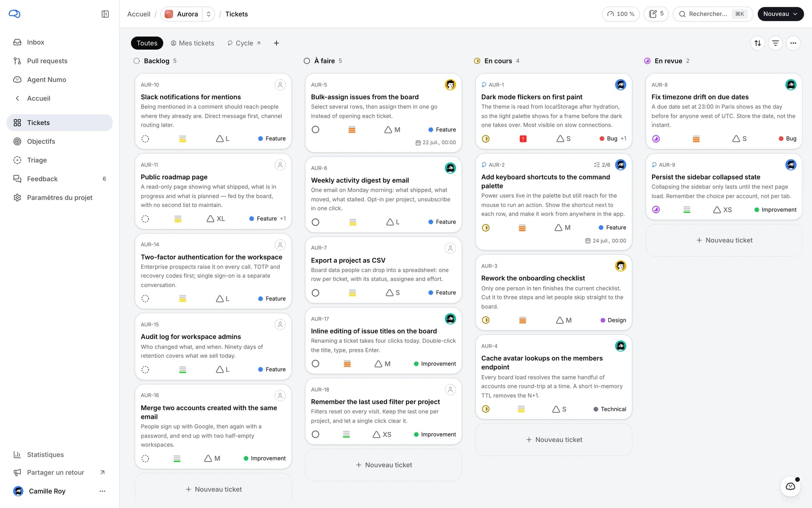This screenshot has height=508, width=812.
Task: Click the 100 % gauge indicator
Action: (621, 14)
